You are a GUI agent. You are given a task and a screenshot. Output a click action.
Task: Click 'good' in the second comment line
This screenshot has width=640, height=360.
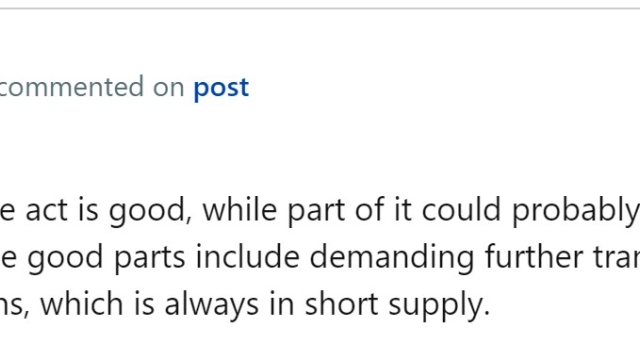tap(65, 258)
